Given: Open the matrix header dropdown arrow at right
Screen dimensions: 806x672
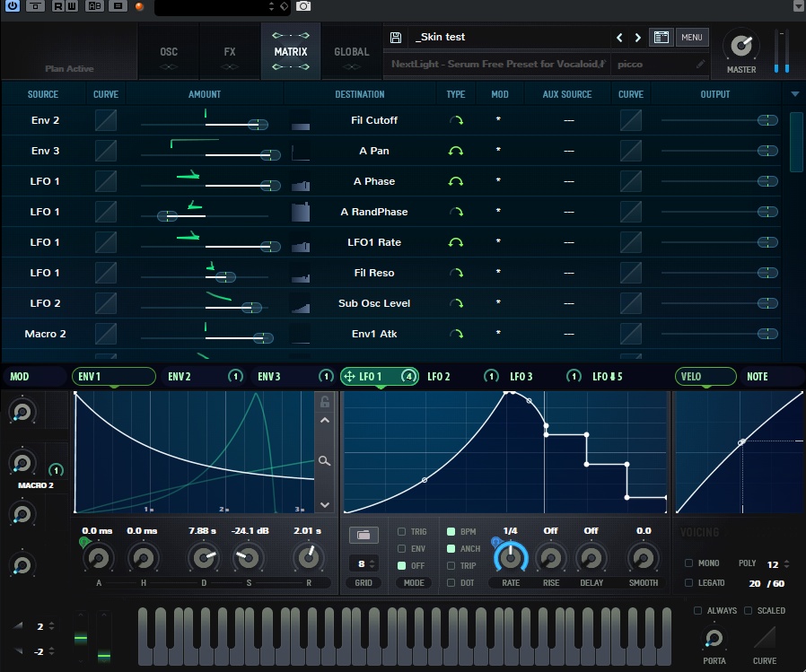Looking at the screenshot, I should pos(793,93).
